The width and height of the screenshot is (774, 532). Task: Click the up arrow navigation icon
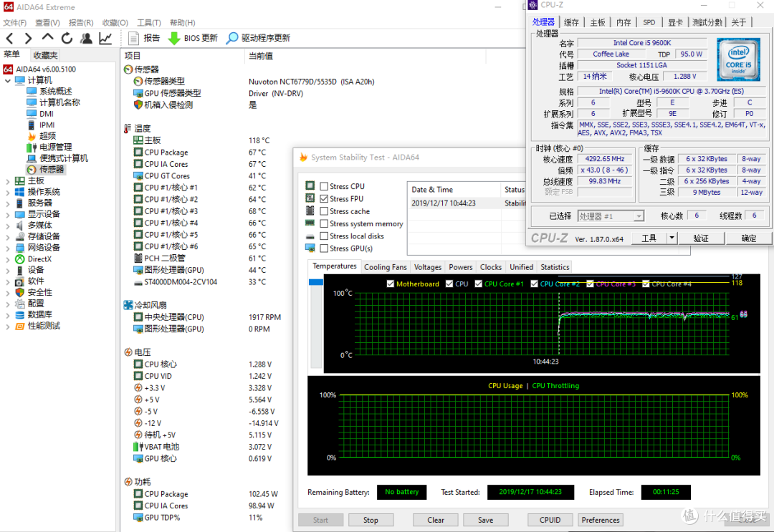pyautogui.click(x=47, y=37)
